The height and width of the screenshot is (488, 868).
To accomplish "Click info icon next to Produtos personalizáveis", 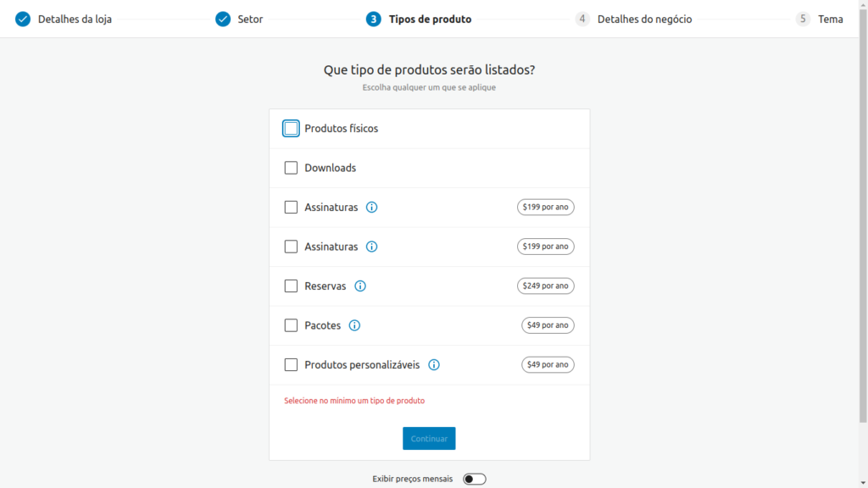I will coord(433,364).
